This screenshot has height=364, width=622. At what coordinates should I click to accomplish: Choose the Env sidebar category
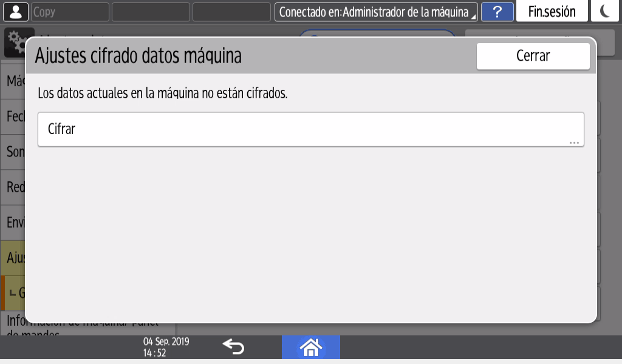pos(15,222)
